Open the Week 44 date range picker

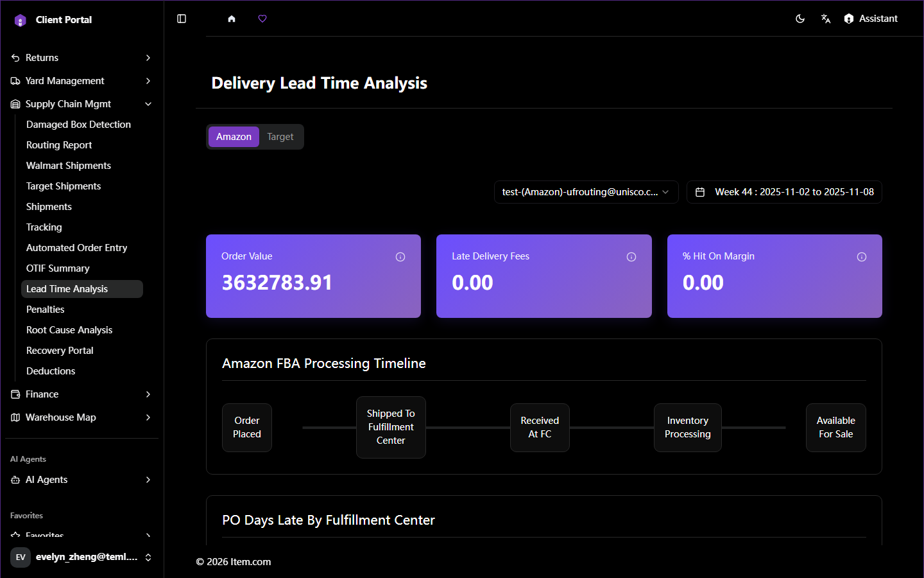coord(784,192)
